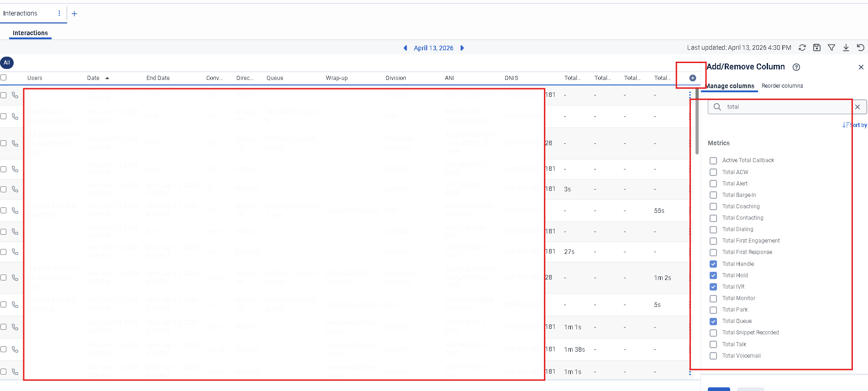
Task: Click the magnifier icon in column search
Action: pyautogui.click(x=717, y=107)
